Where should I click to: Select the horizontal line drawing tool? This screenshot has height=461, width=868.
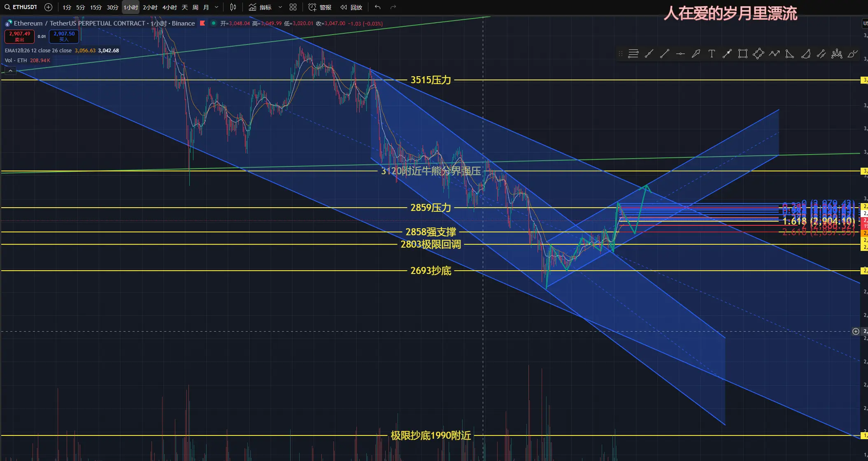pyautogui.click(x=680, y=54)
